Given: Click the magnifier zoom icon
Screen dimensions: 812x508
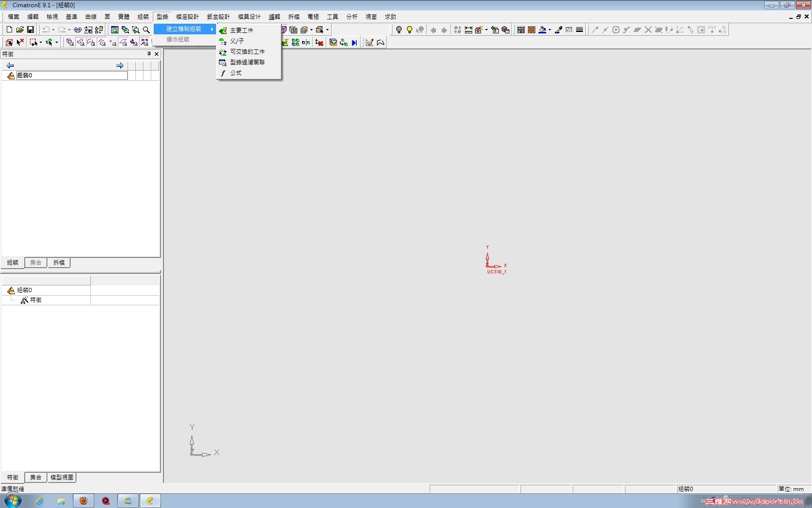Looking at the screenshot, I should 146,30.
